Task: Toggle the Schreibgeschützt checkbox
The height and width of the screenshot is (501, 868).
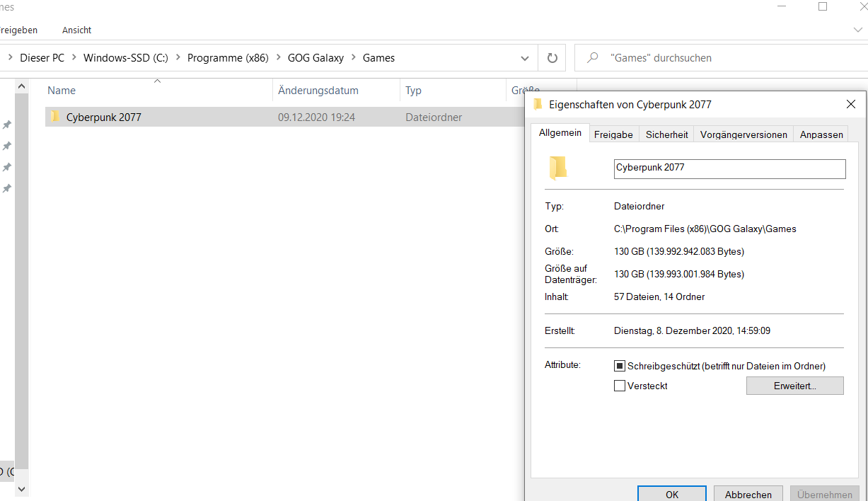Action: point(620,366)
